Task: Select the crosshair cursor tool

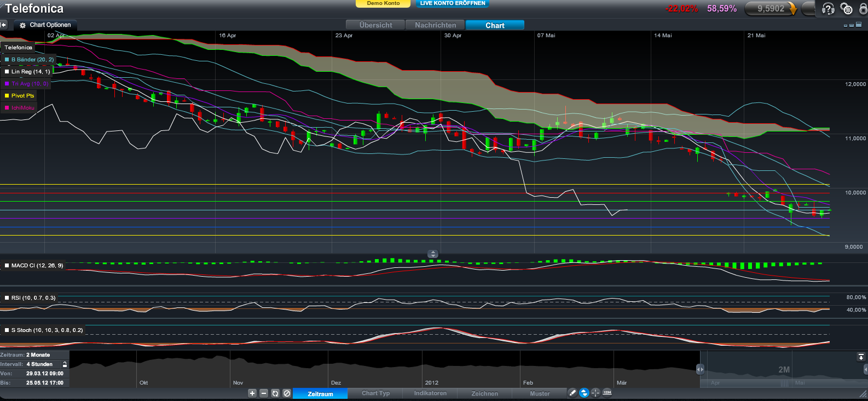Action: tap(595, 393)
